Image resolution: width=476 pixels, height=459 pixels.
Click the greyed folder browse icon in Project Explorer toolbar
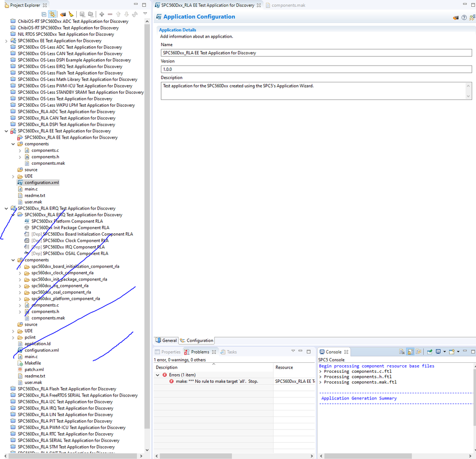91,14
